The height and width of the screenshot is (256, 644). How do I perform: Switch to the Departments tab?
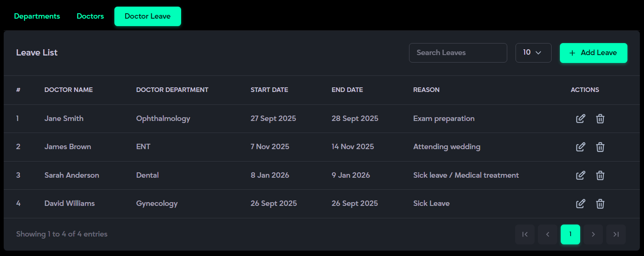[37, 16]
